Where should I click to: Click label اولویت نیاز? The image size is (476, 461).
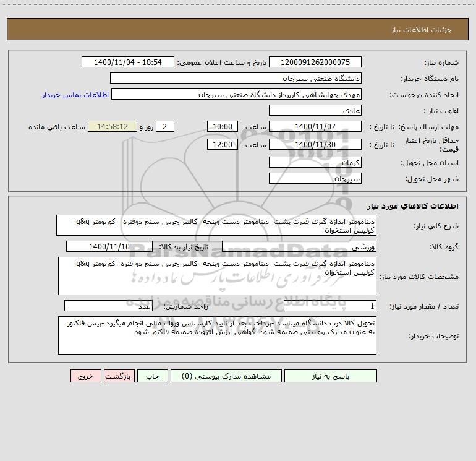pos(441,111)
